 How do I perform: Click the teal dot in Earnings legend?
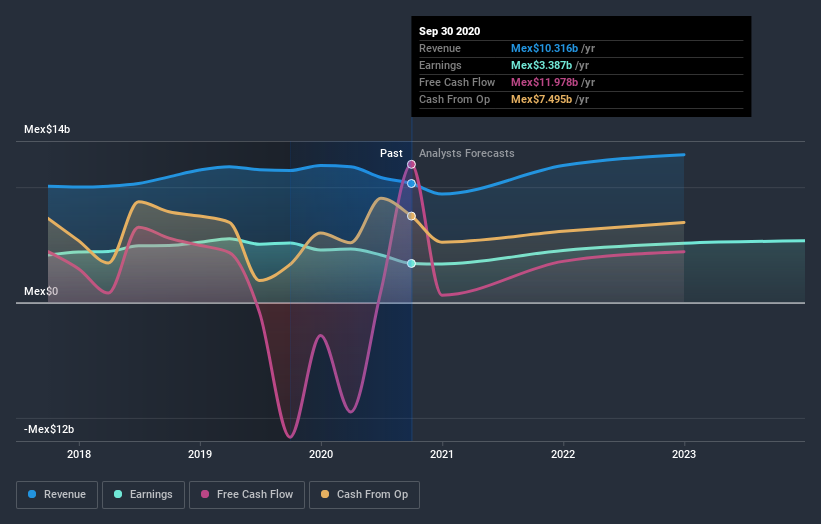pos(118,494)
